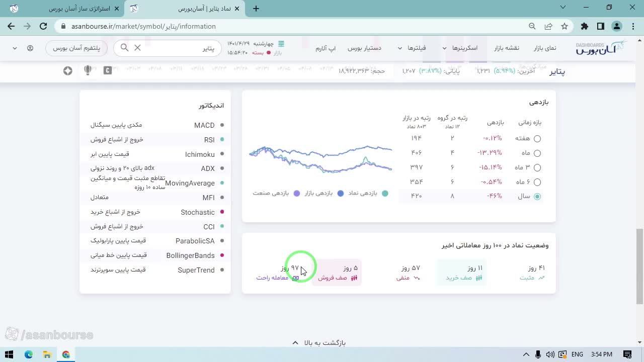This screenshot has height=362, width=644.
Task: Open new browser tab
Action: [x=256, y=9]
